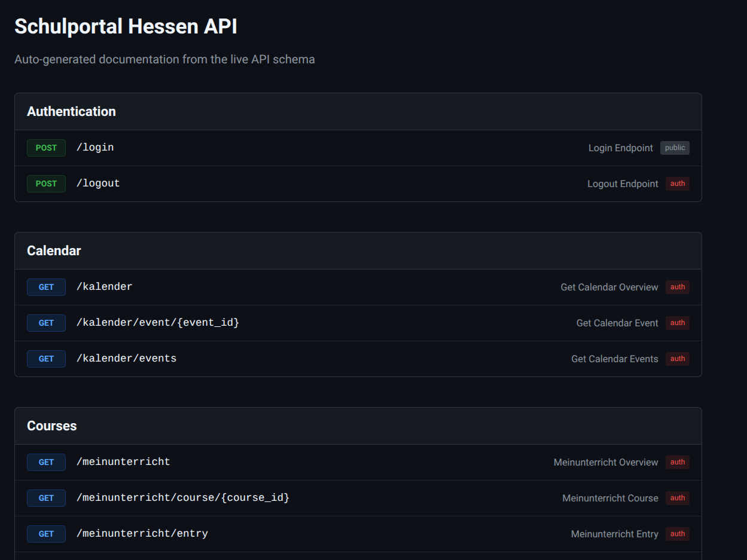Click the public tag on Login Endpoint
747x560 pixels.
pos(675,148)
